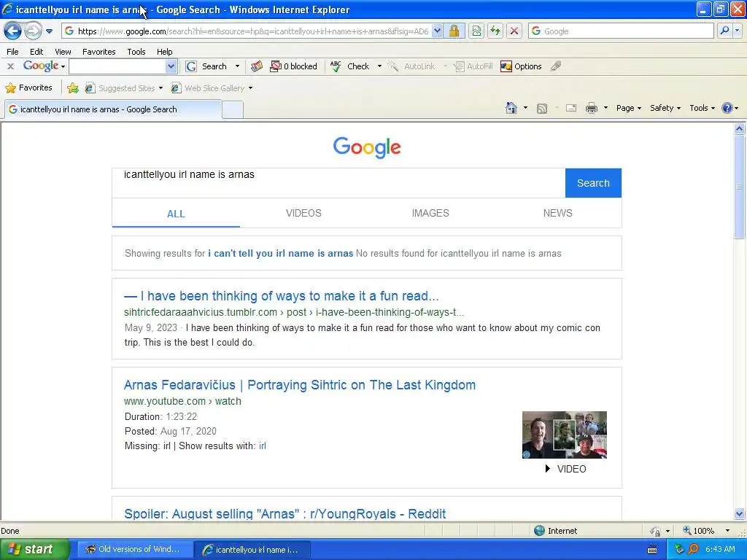Open Web Slice Gallery link
Viewport: 747px width, 560px height.
pyautogui.click(x=212, y=88)
